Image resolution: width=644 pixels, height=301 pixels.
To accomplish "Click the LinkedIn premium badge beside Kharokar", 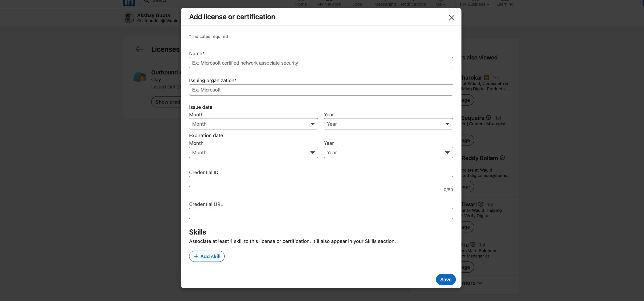I will 486,77.
